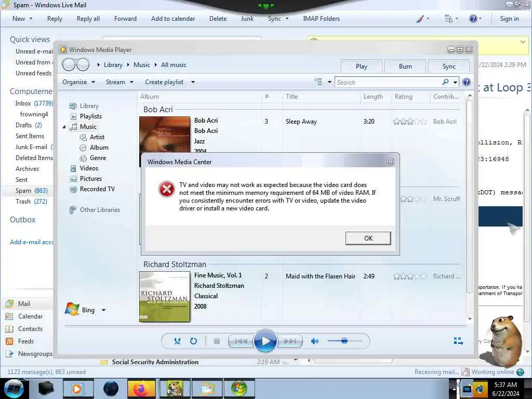532x399 pixels.
Task: Expand the view options dropdown arrow
Action: pyautogui.click(x=329, y=82)
